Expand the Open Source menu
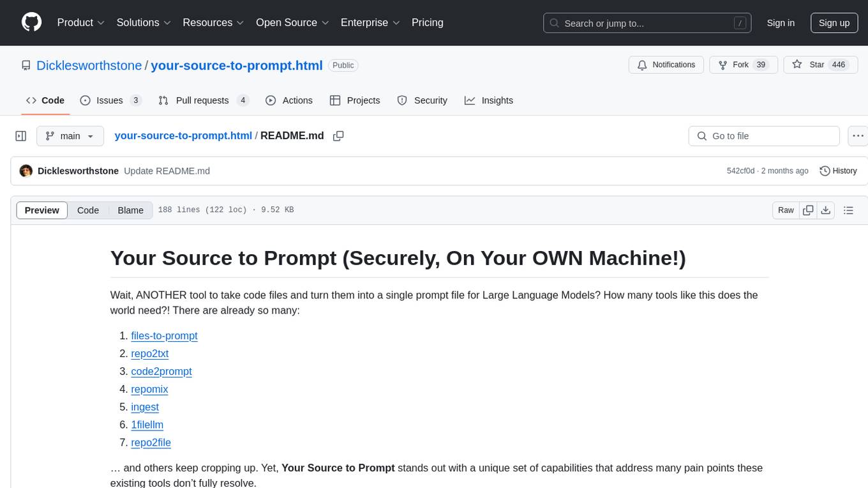Screen dimensions: 868x488 (x=292, y=22)
